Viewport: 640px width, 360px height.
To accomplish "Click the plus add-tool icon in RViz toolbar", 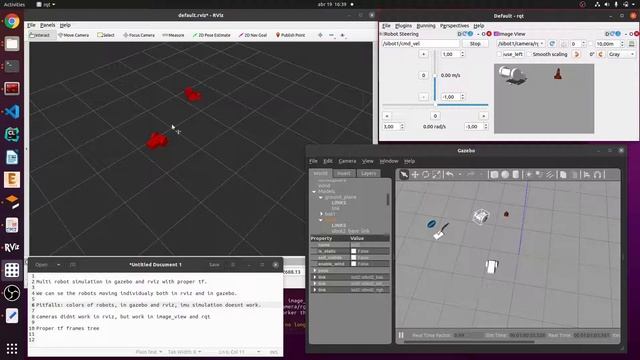I will coord(320,35).
